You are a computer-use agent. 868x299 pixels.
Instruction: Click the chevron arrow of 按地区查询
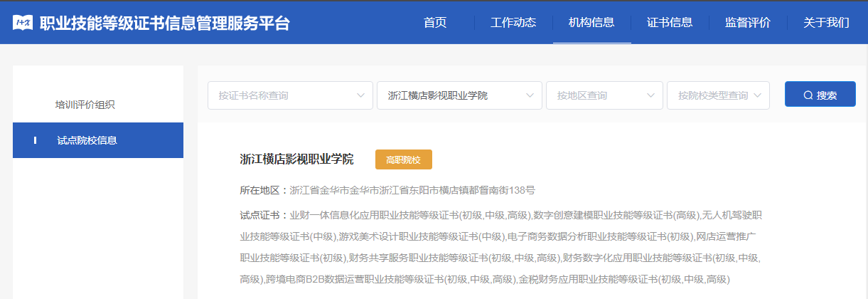[x=650, y=95]
